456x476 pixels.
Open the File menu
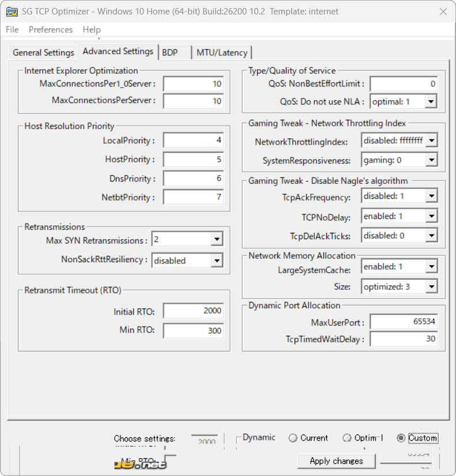[x=12, y=29]
